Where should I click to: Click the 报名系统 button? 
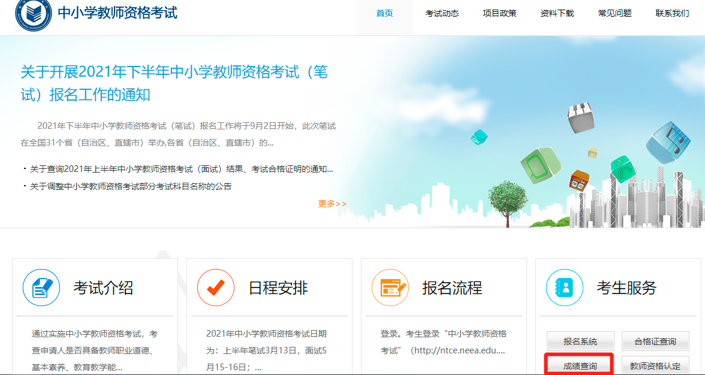coord(580,342)
